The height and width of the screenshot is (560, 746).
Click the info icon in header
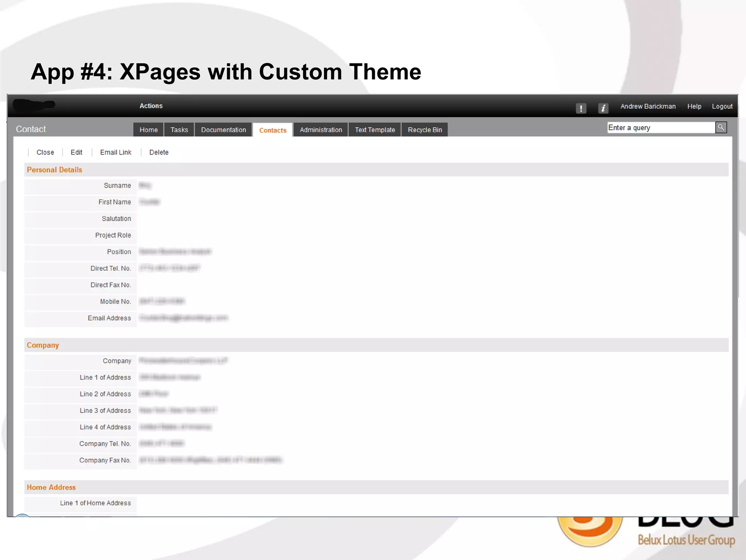click(603, 108)
